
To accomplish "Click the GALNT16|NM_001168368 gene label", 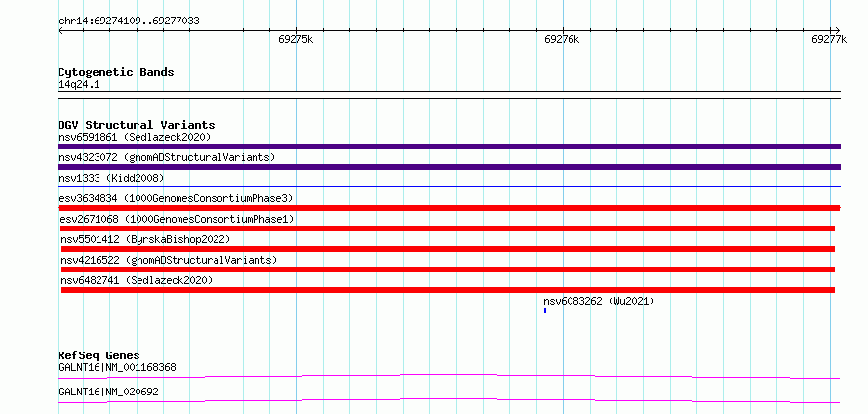I will (117, 367).
